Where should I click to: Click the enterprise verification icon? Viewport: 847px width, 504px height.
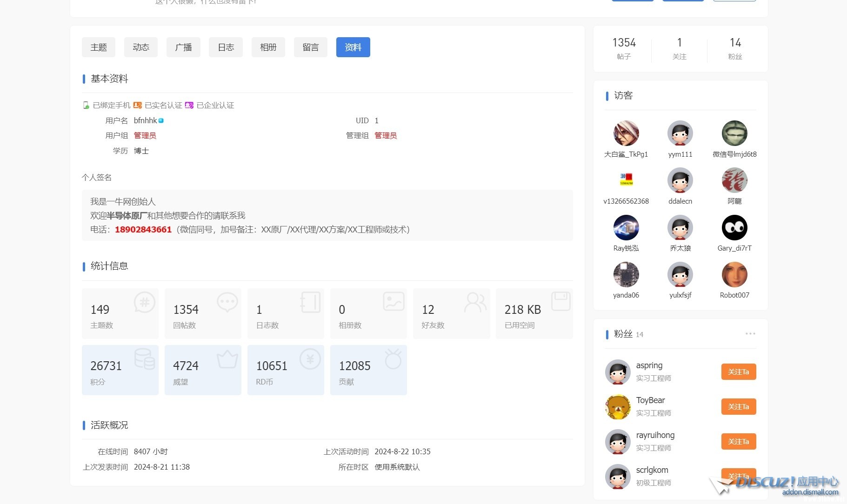pos(189,106)
